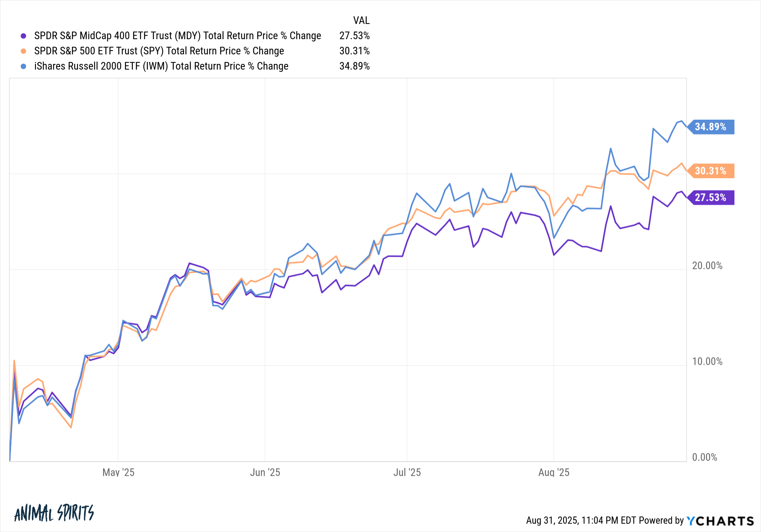Screen dimensions: 761x532
Task: Click the orange SPY legend dot
Action: pyautogui.click(x=24, y=51)
